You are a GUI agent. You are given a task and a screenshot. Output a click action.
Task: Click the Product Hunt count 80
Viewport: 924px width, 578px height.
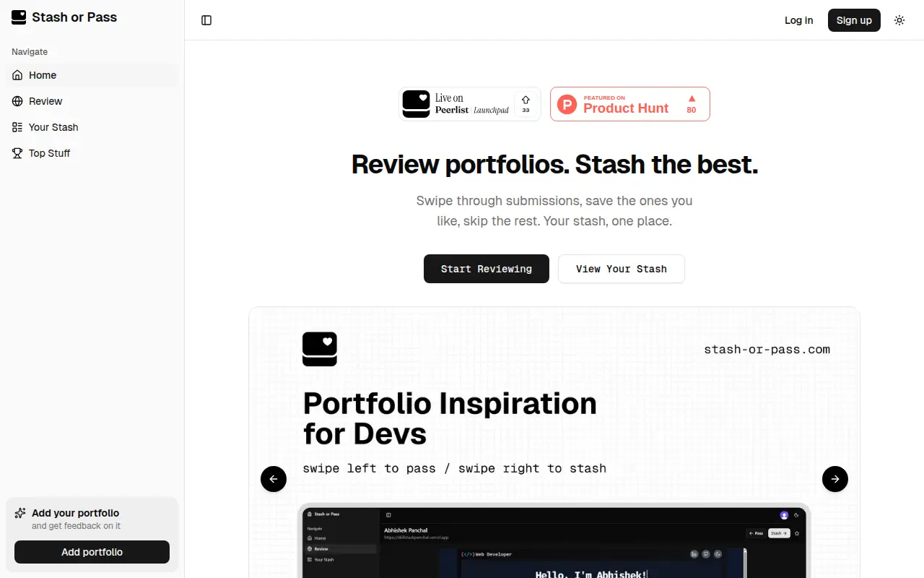(x=692, y=110)
